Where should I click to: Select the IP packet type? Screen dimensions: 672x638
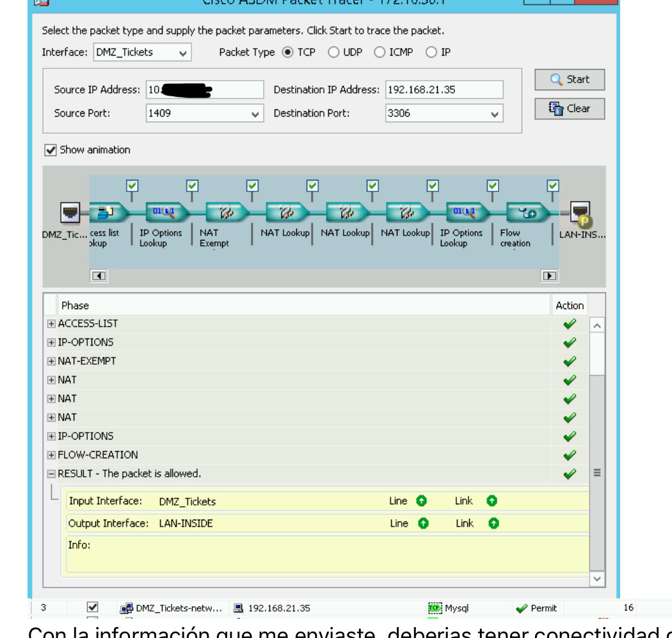coord(431,52)
